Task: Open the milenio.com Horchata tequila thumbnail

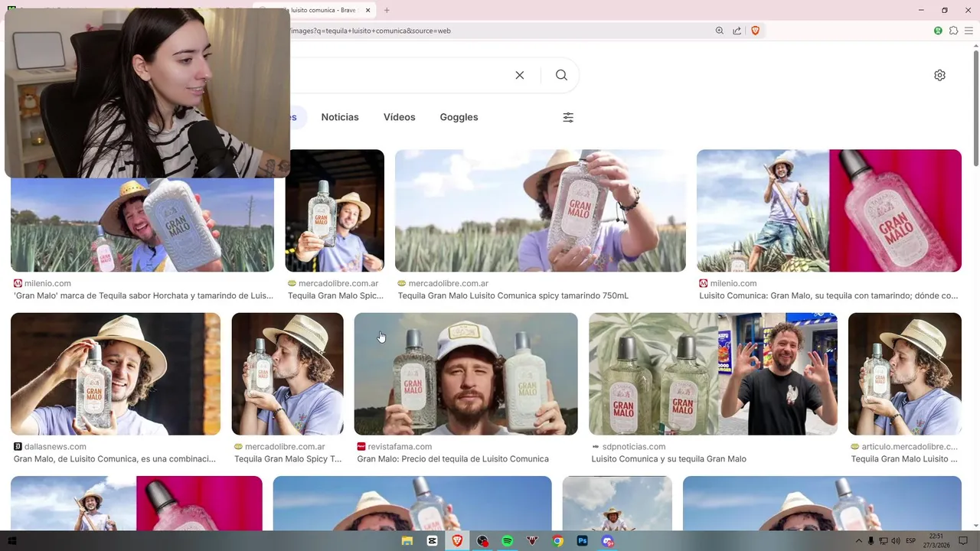Action: click(142, 225)
